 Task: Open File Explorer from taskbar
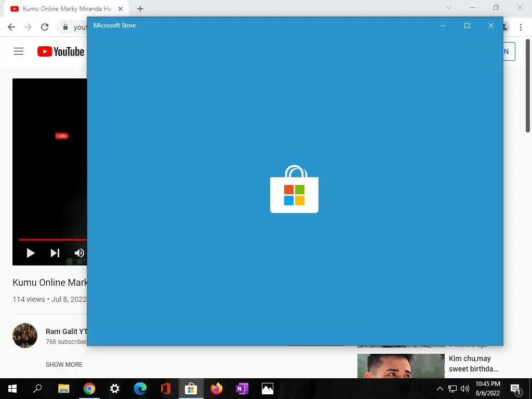click(64, 389)
